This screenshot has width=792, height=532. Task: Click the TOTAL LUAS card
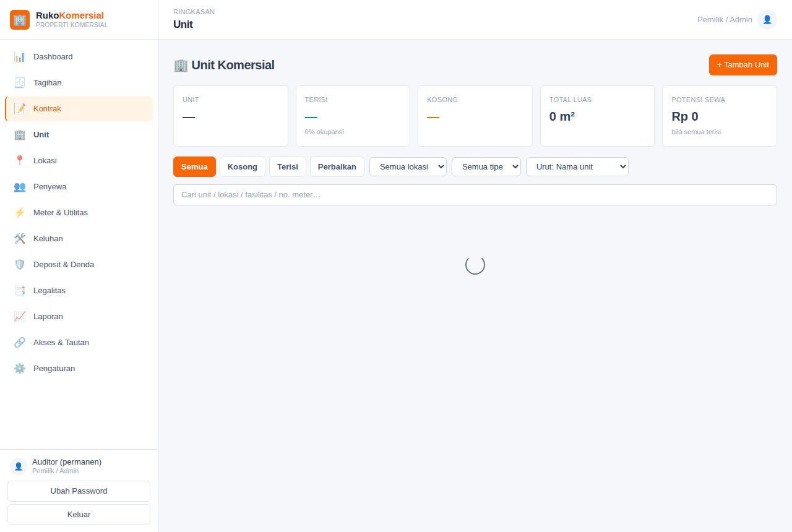point(597,116)
